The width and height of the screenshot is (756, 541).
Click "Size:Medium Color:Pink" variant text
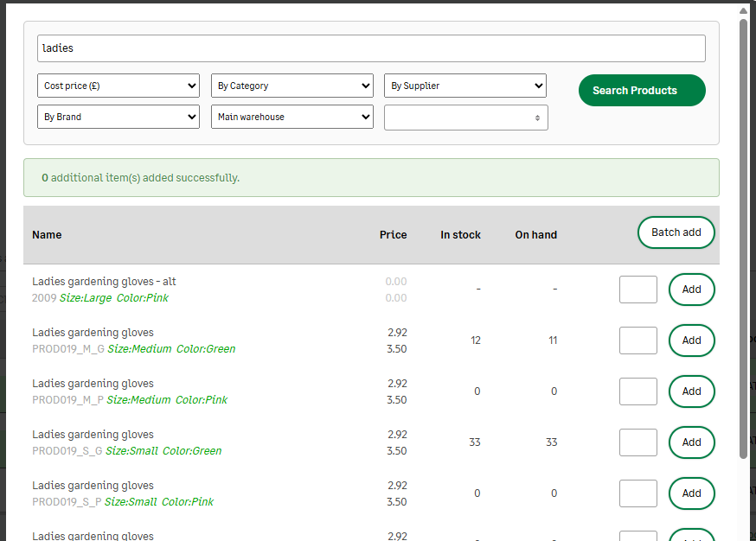coord(167,400)
